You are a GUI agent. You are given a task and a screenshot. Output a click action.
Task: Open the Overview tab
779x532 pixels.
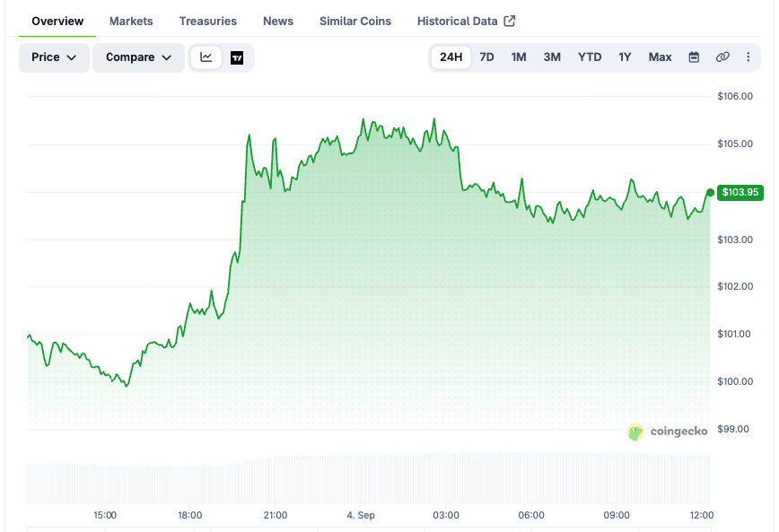pyautogui.click(x=57, y=22)
